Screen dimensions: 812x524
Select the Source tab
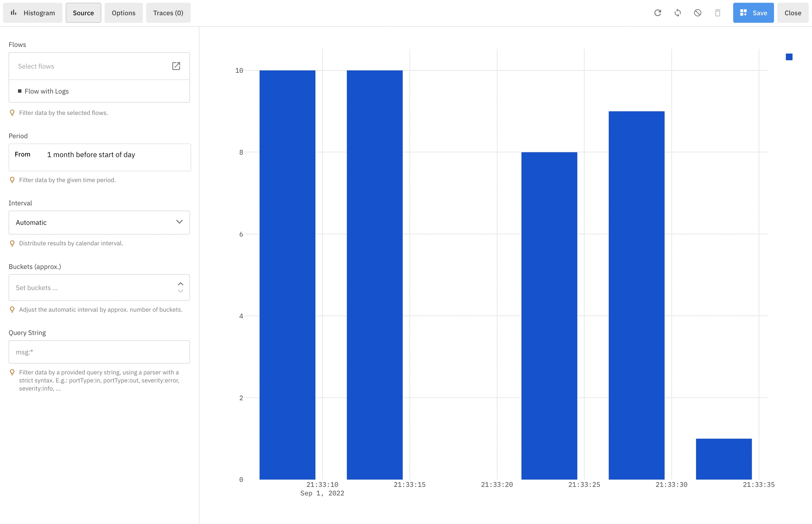point(83,13)
